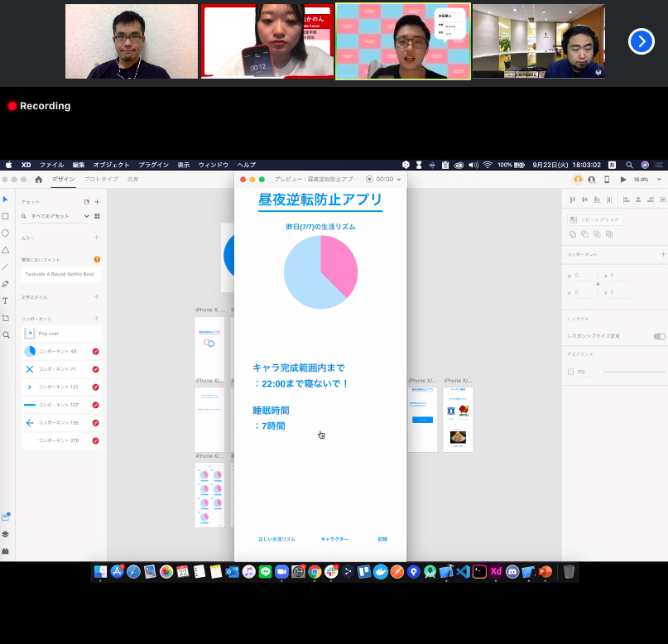
Task: Disable the レスポンシブサイズ変更 toggle
Action: pyautogui.click(x=659, y=336)
